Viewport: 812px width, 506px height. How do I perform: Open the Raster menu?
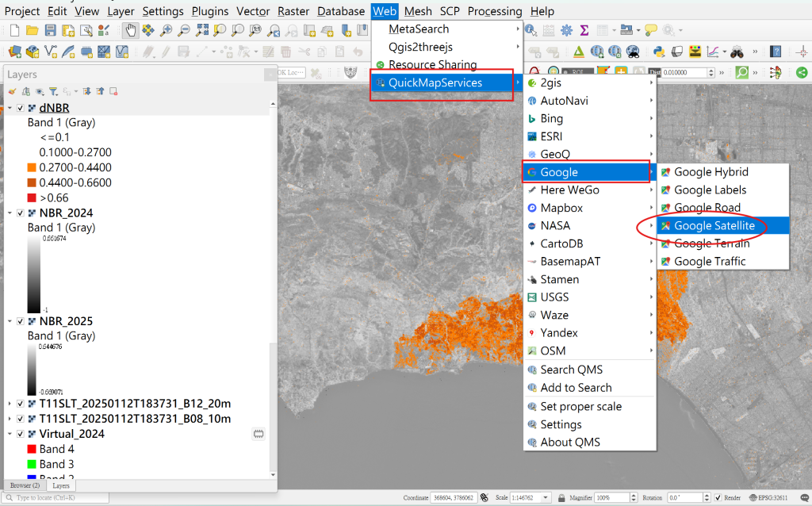point(293,11)
